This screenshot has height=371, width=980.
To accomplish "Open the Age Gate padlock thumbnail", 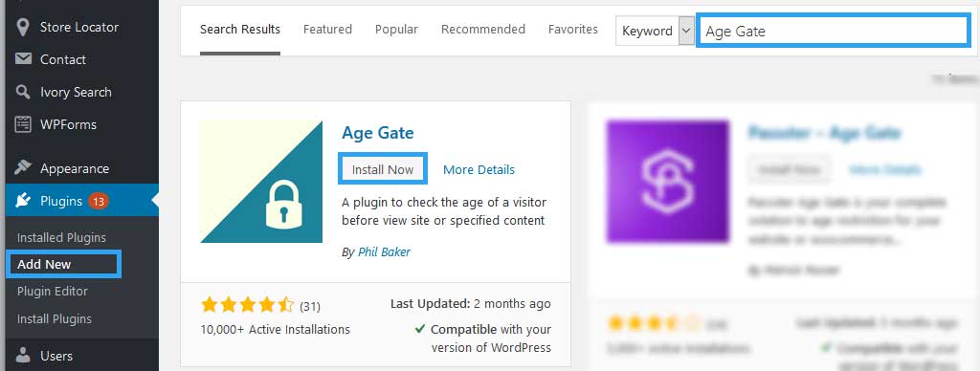I will click(261, 182).
